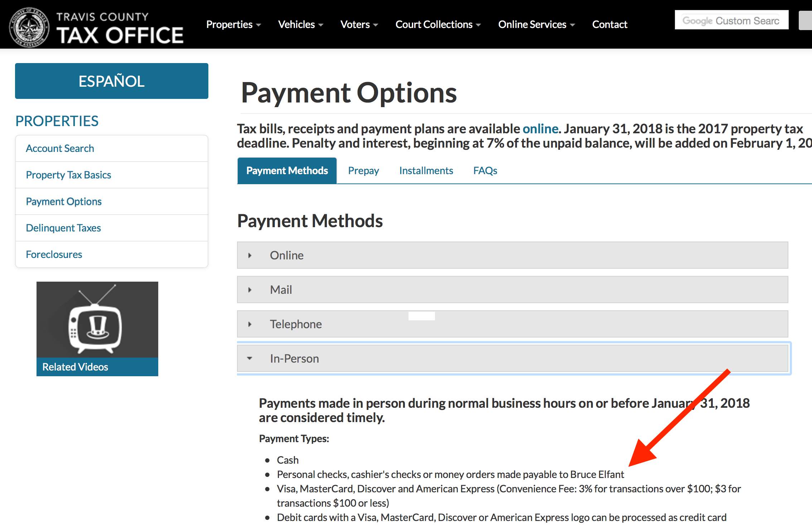Open the Vehicles dropdown menu
Screen dimensions: 812x526
click(x=300, y=24)
